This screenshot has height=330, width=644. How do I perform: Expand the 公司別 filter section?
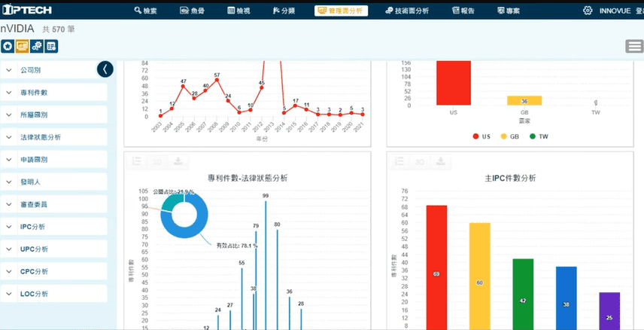(x=53, y=70)
